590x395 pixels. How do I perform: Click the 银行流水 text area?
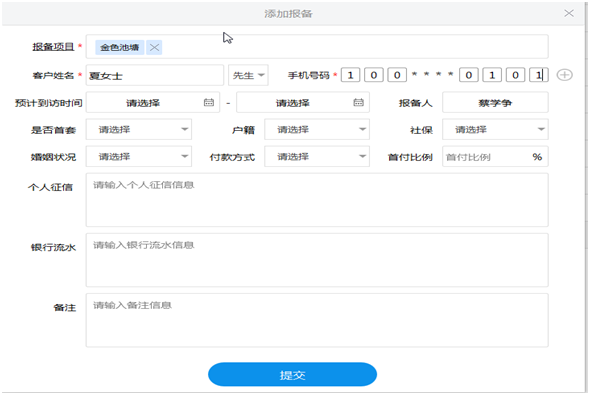(317, 260)
